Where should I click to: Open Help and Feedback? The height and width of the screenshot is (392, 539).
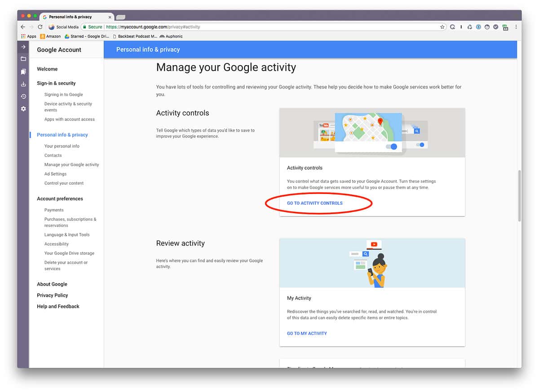(58, 307)
